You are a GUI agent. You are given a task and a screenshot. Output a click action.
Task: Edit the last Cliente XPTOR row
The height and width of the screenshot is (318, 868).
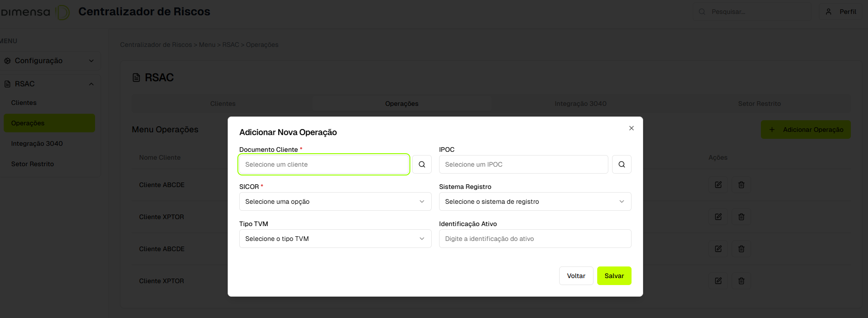(718, 281)
